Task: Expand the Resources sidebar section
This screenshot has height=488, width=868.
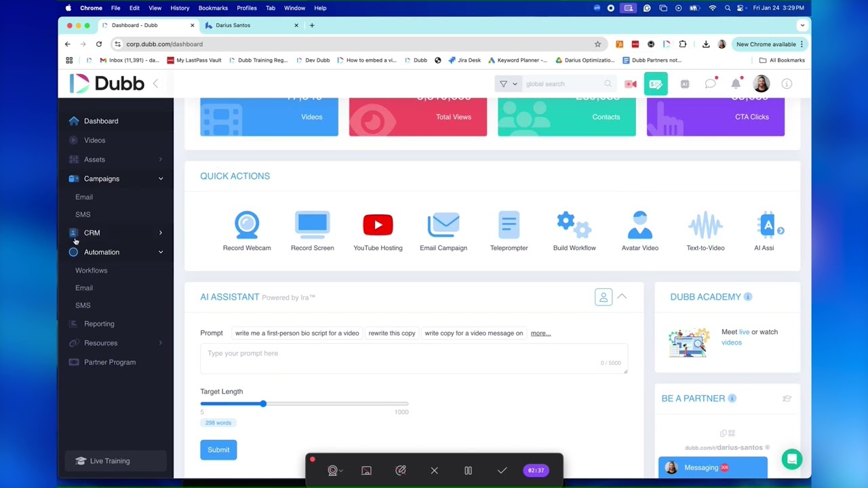Action: 161,343
